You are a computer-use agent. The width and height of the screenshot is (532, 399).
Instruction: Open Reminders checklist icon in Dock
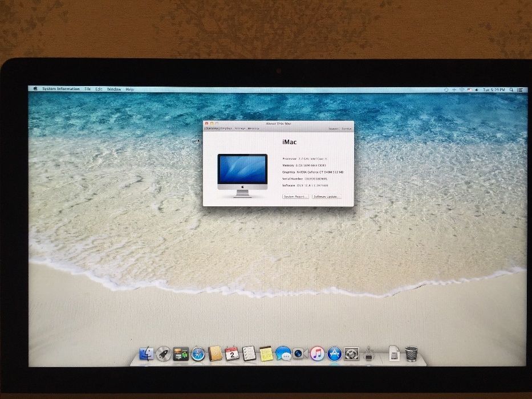(x=249, y=353)
